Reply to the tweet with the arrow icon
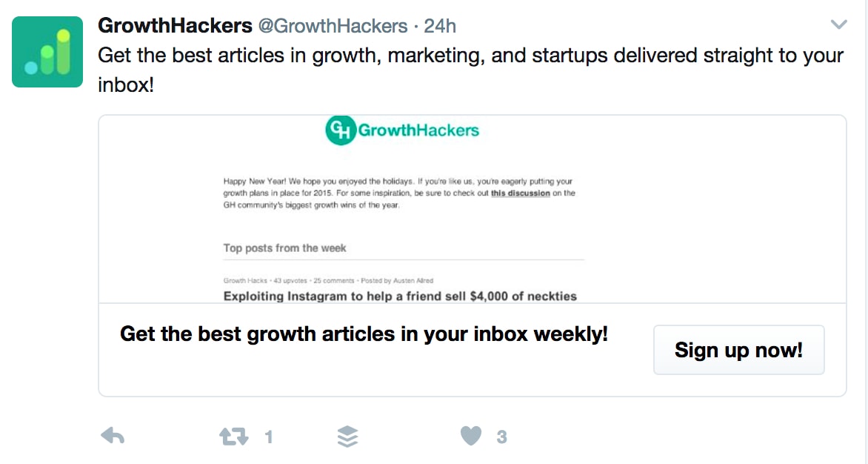The height and width of the screenshot is (464, 868). [x=112, y=437]
